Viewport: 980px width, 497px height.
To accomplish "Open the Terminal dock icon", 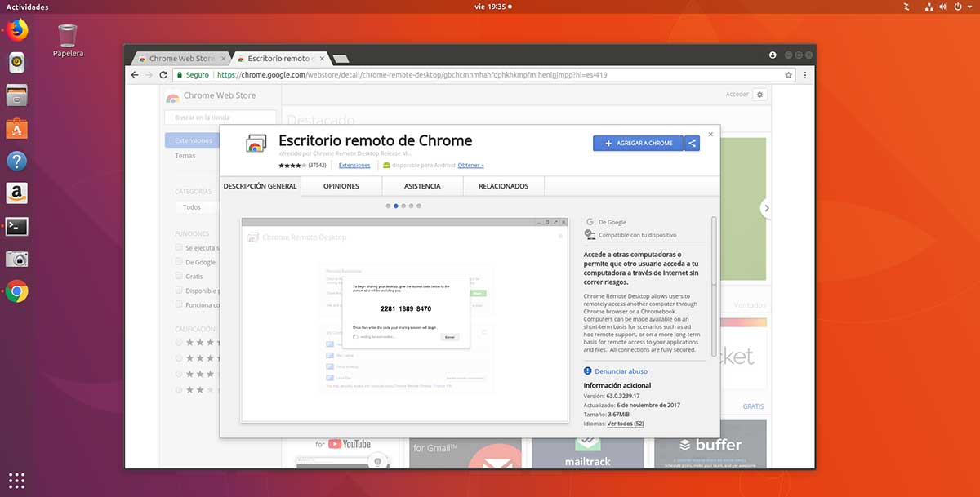I will (x=17, y=226).
